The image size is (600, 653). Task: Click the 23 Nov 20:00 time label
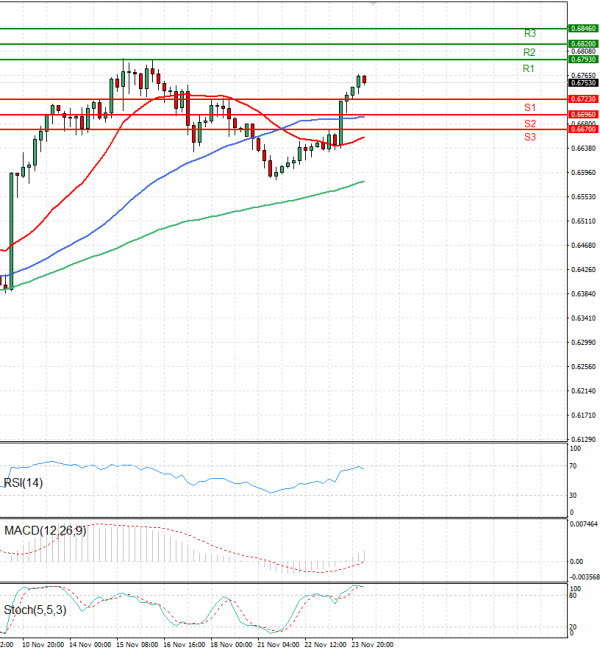click(373, 645)
